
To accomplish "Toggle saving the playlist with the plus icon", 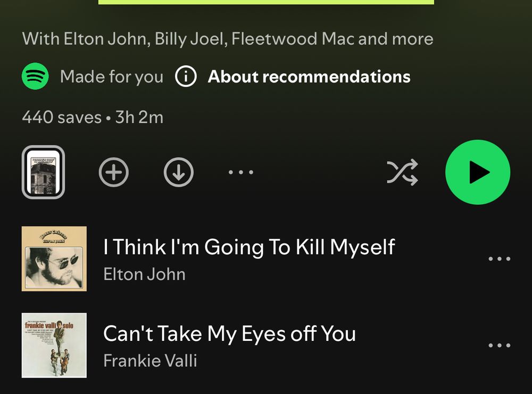I will coord(113,172).
